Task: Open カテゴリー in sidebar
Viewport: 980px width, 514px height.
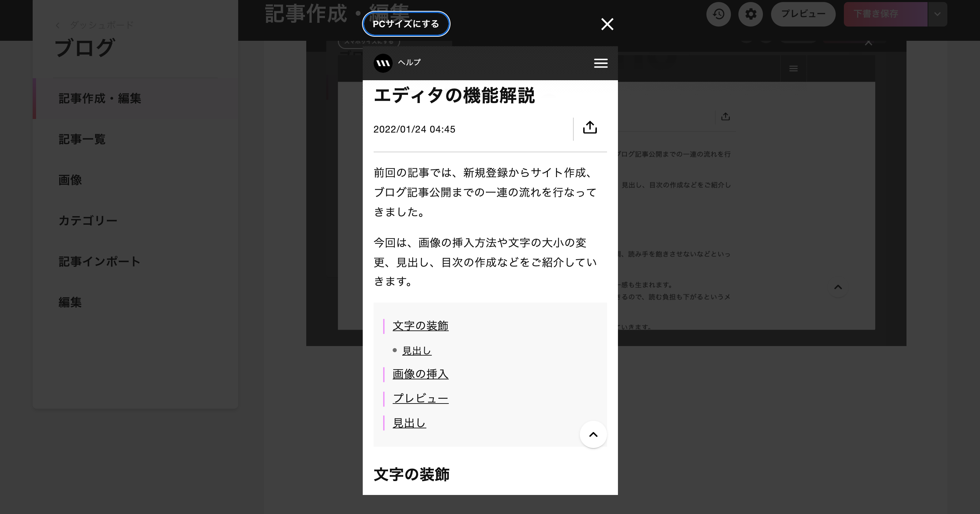Action: pyautogui.click(x=135, y=221)
